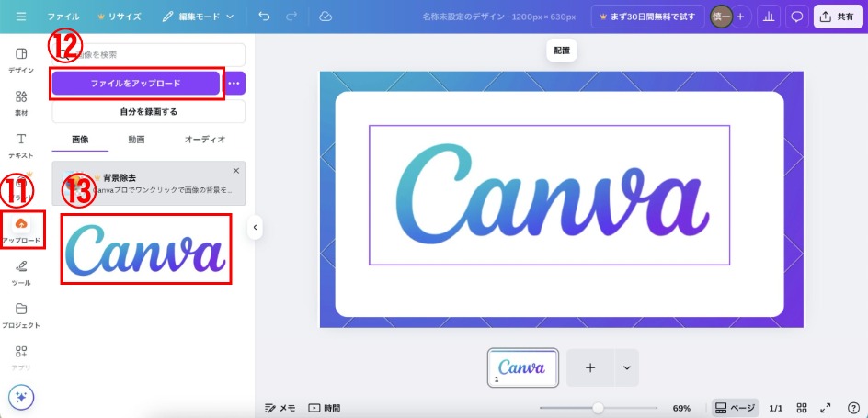Open the メモ notes panel

point(280,408)
